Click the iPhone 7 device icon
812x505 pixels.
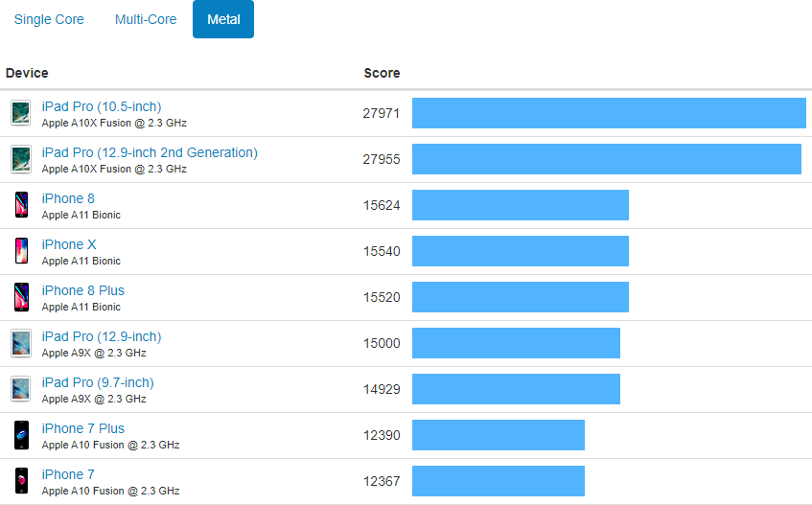21,481
